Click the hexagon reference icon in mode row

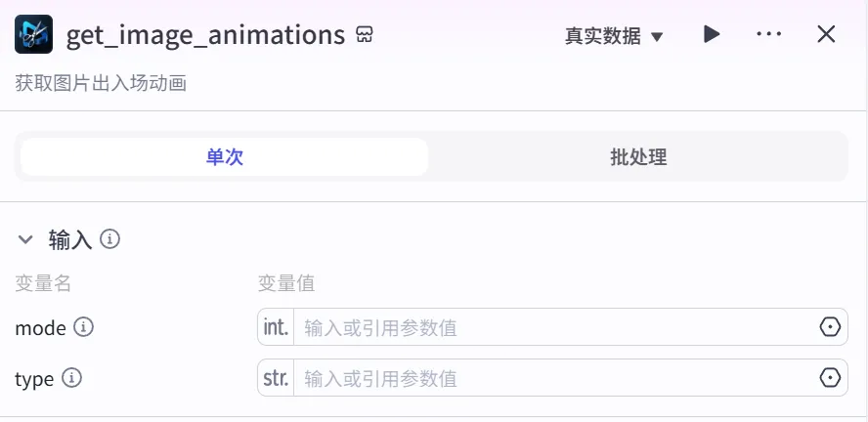[830, 327]
